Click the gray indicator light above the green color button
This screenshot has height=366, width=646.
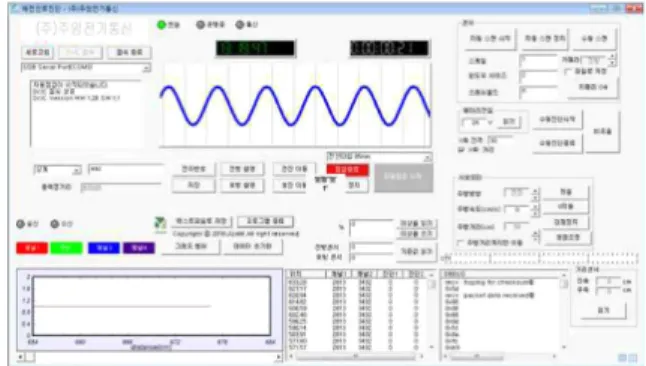point(55,224)
